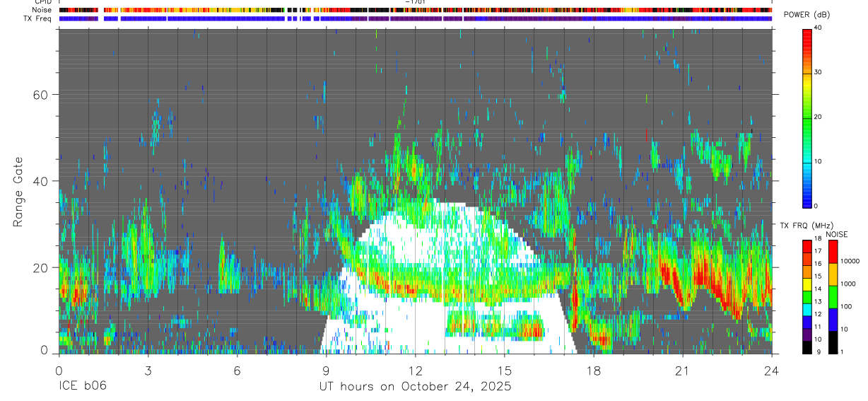Click the power (dB) rainbow colorbar
Screen dimensions: 868x401
pyautogui.click(x=807, y=117)
